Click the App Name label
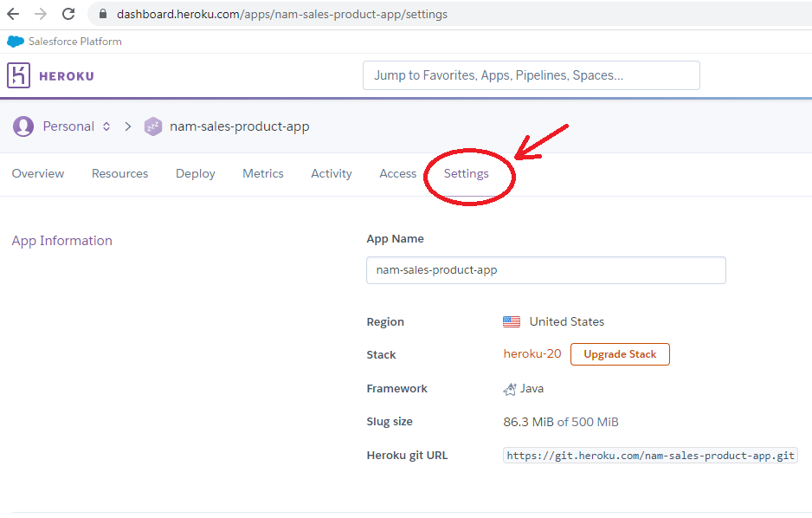Viewport: 812px width, 518px height. (x=395, y=239)
